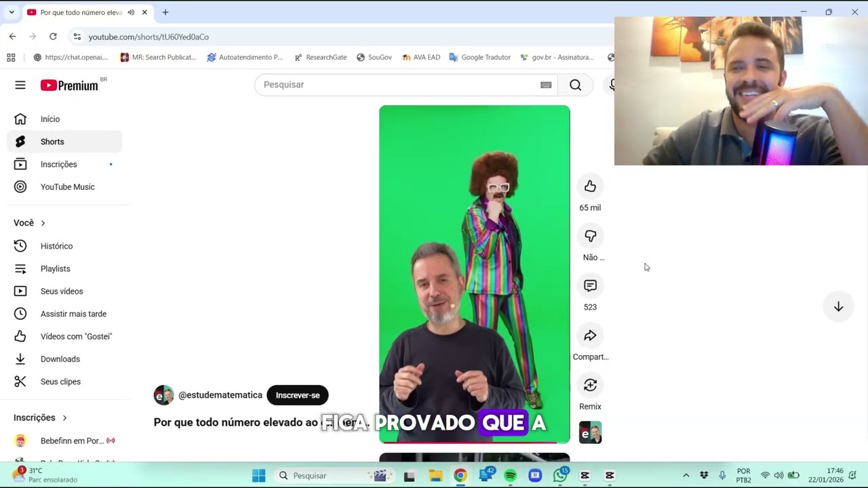Open Downloads in the sidebar
Viewport: 868px width, 488px height.
64,359
